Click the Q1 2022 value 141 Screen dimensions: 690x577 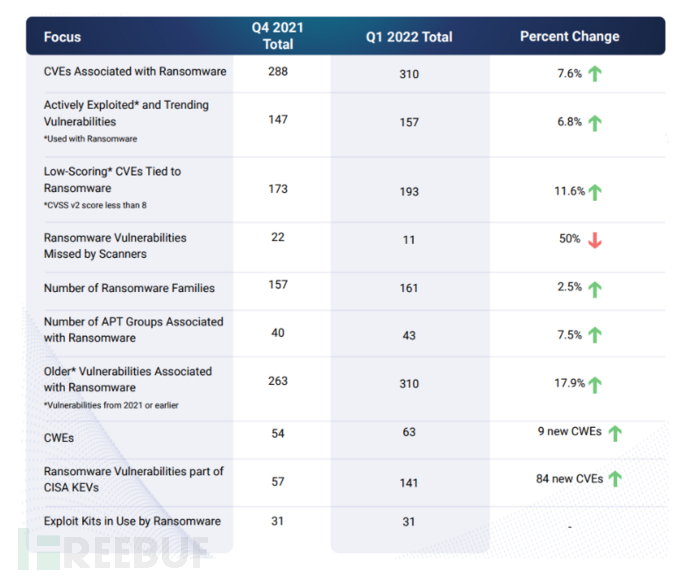(409, 480)
